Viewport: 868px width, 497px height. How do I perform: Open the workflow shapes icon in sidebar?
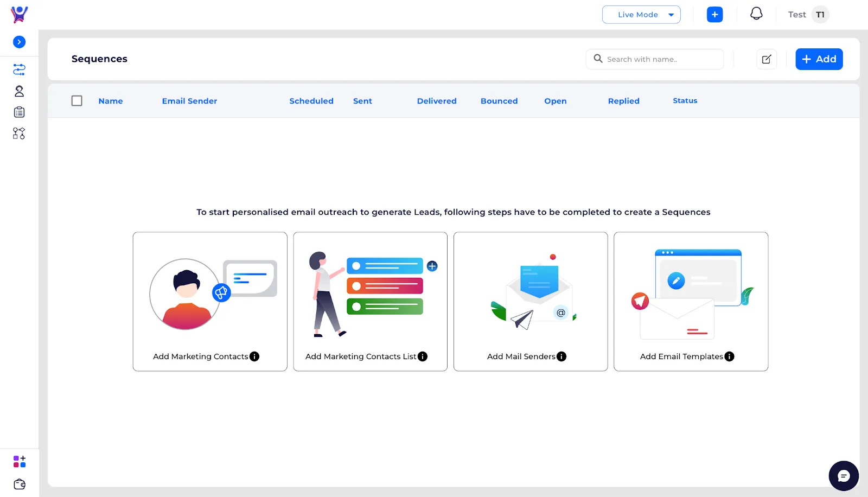coord(19,133)
